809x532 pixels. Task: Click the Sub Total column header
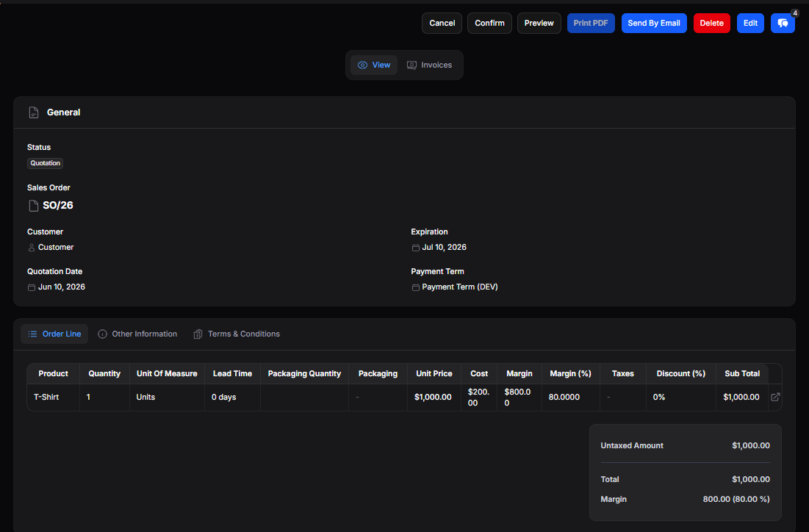click(x=742, y=373)
